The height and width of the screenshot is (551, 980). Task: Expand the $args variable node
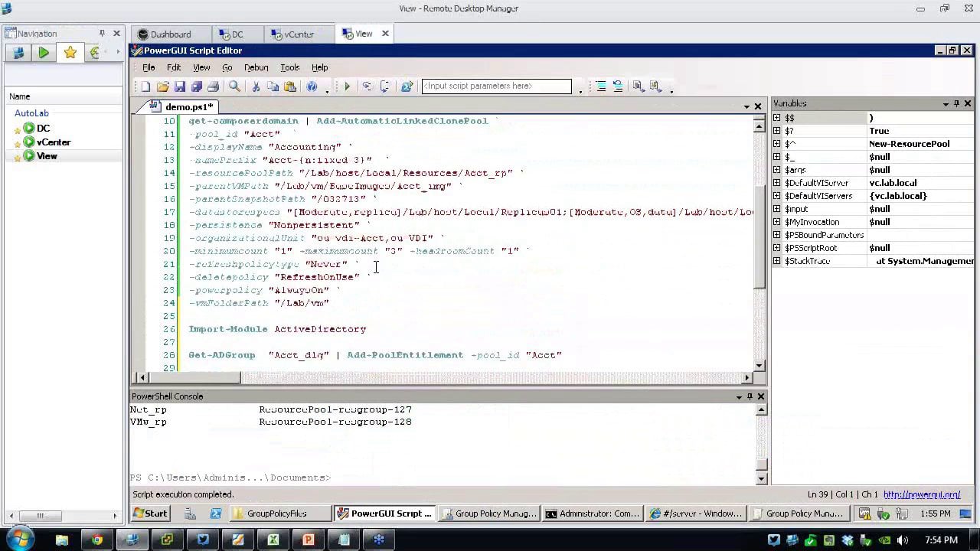777,170
